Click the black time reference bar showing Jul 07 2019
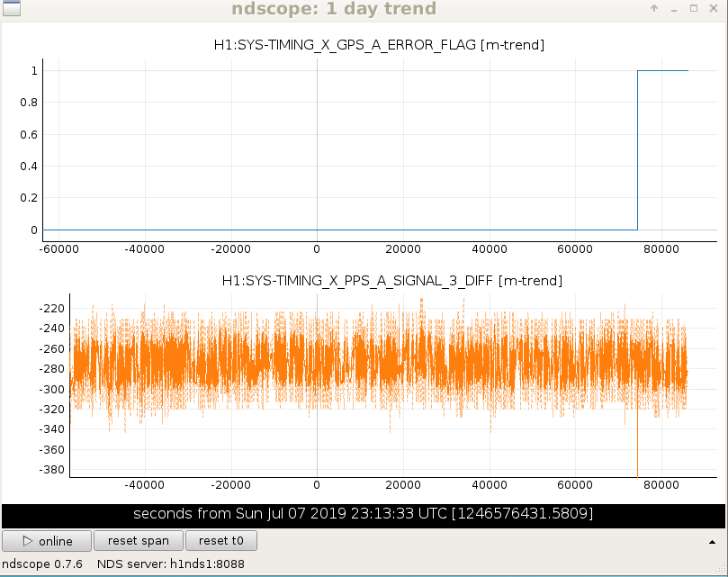The image size is (728, 577). (x=363, y=516)
